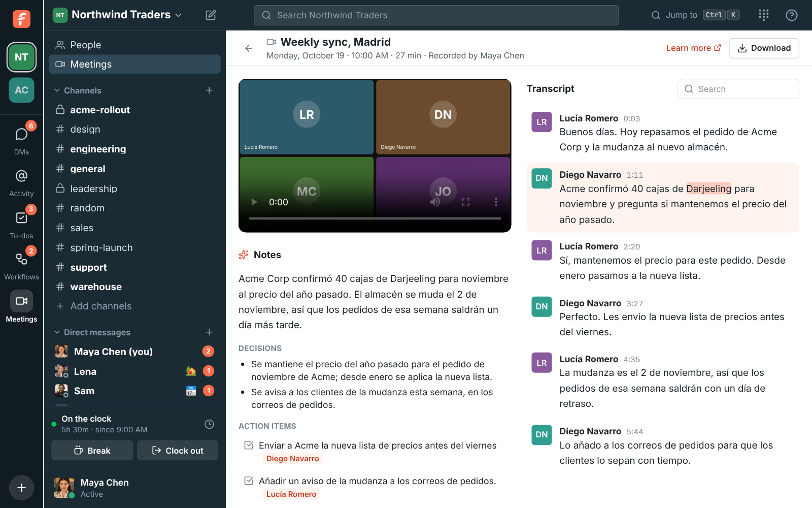Image resolution: width=812 pixels, height=508 pixels.
Task: Follow the Learn more link
Action: point(693,48)
